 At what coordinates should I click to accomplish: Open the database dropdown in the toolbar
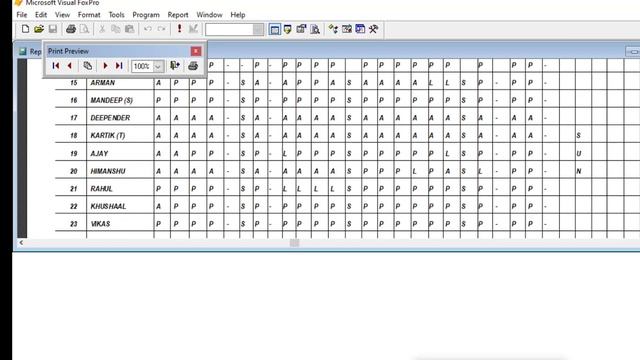(x=258, y=29)
